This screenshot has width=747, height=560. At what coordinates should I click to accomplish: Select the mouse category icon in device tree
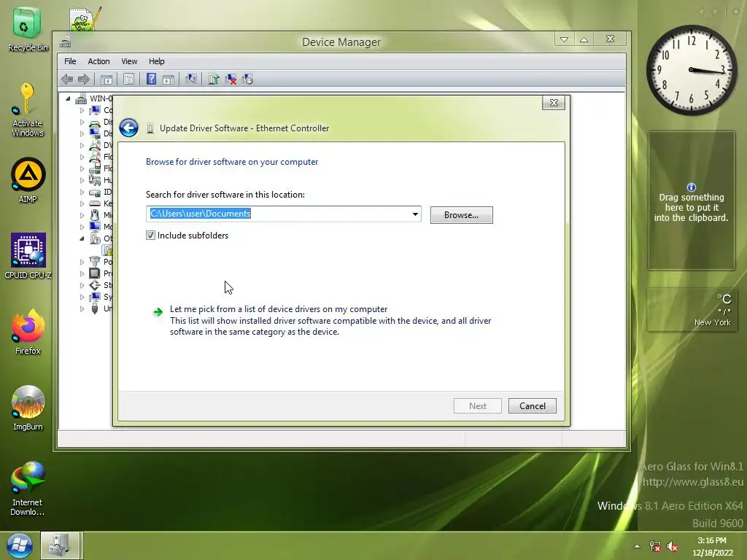click(95, 215)
